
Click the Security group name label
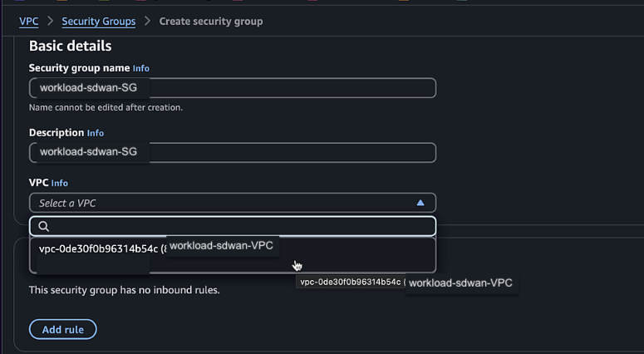[x=79, y=68]
